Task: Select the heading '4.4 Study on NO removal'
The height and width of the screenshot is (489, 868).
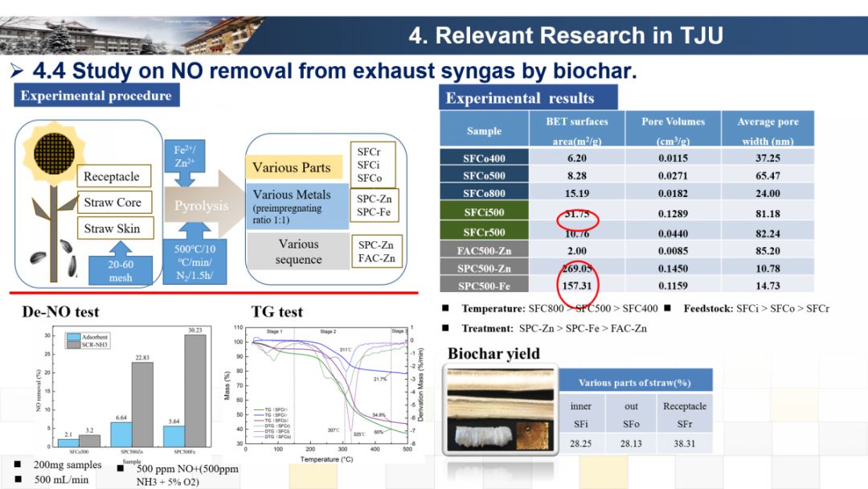Action: 334,71
